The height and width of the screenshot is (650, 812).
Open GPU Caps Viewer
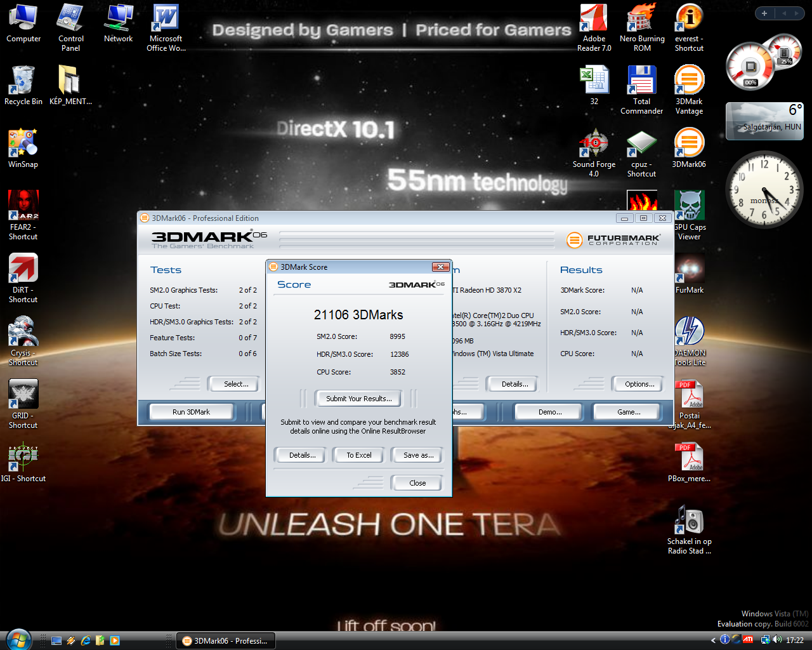(x=690, y=215)
